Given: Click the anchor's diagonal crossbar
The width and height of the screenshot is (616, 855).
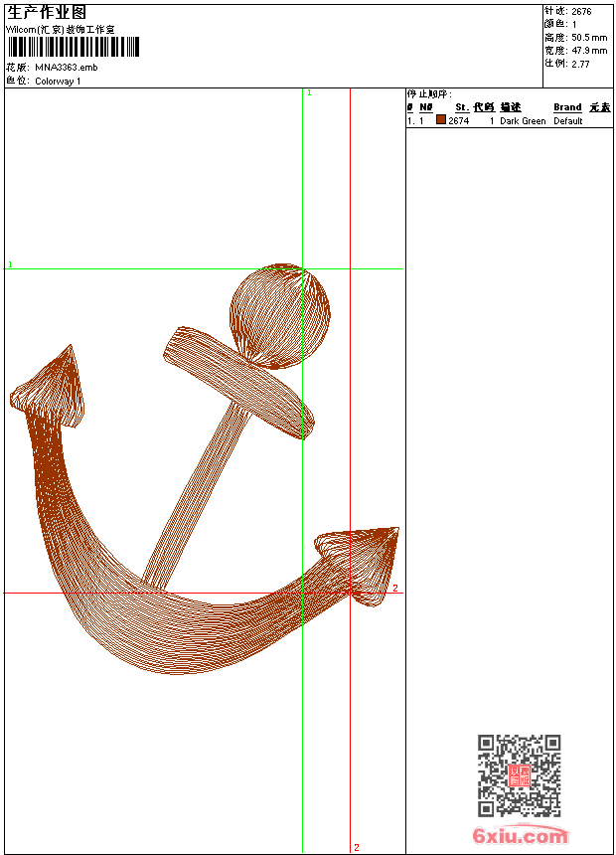Looking at the screenshot, I should tap(238, 383).
